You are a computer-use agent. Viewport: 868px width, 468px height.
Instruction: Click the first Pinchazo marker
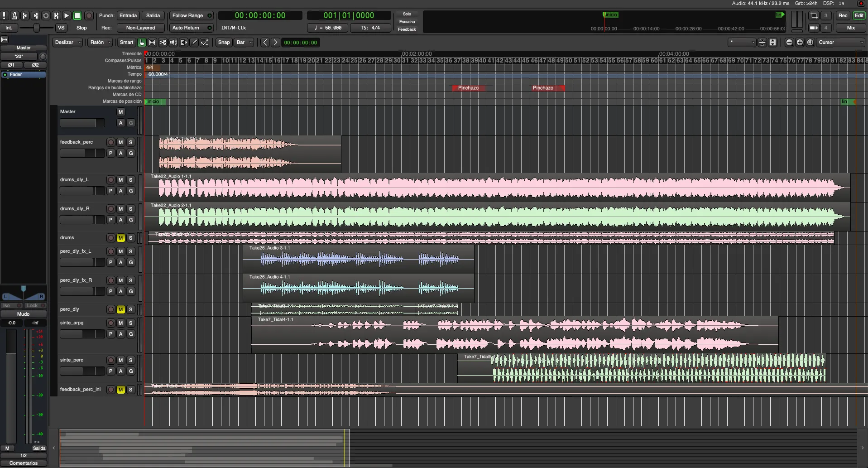pyautogui.click(x=469, y=88)
